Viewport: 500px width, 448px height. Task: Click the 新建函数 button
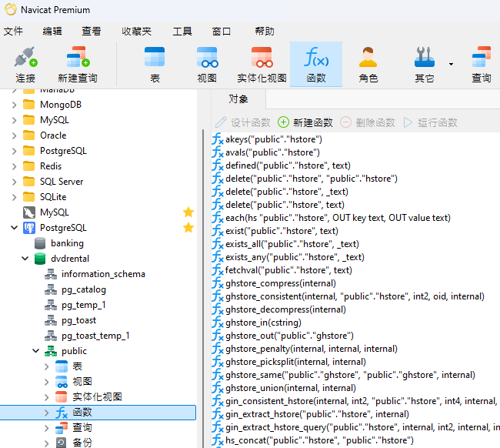click(x=305, y=122)
